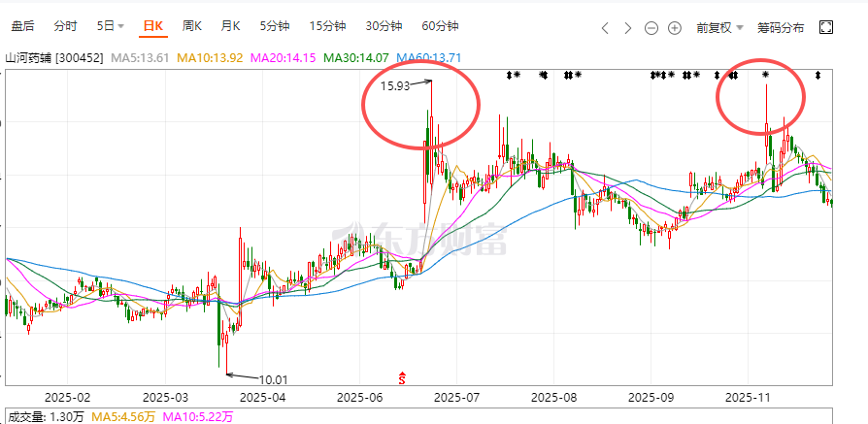Click the right arrow to move chart forward
This screenshot has width=868, height=424.
pyautogui.click(x=628, y=28)
